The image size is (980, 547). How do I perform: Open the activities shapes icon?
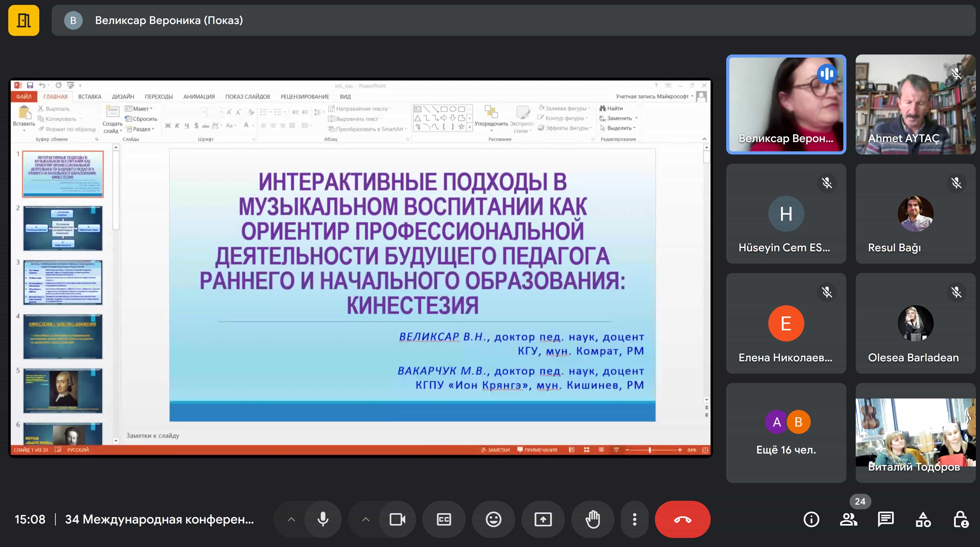coord(923,519)
